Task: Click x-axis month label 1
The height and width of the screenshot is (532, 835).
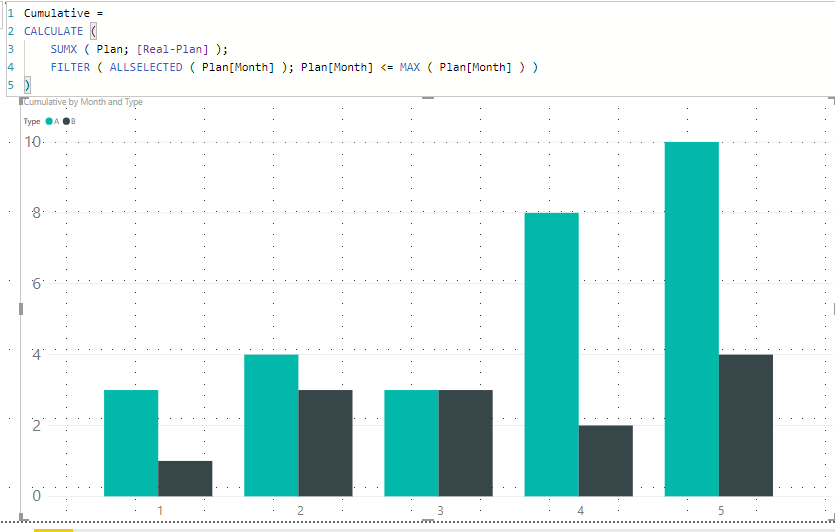Action: (160, 511)
